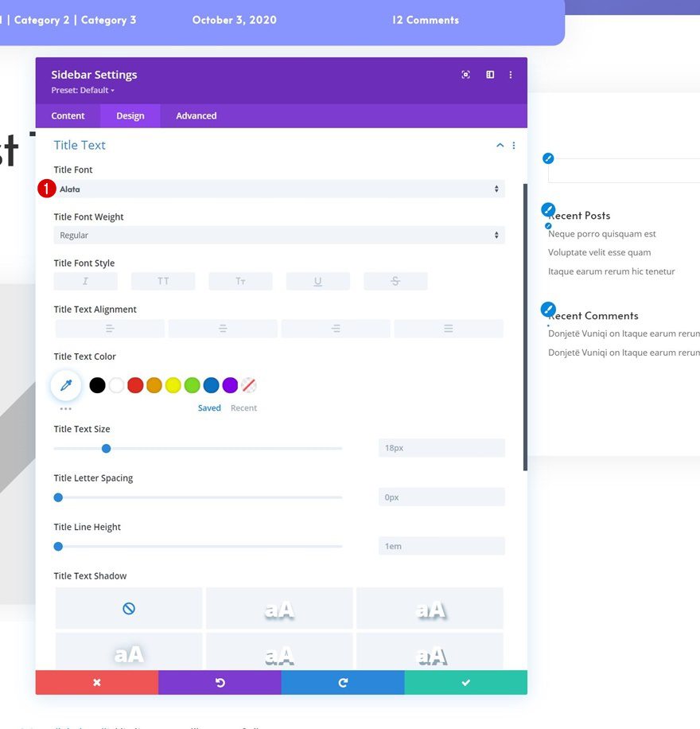Select the Italic font style option
700x729 pixels.
[x=85, y=280]
